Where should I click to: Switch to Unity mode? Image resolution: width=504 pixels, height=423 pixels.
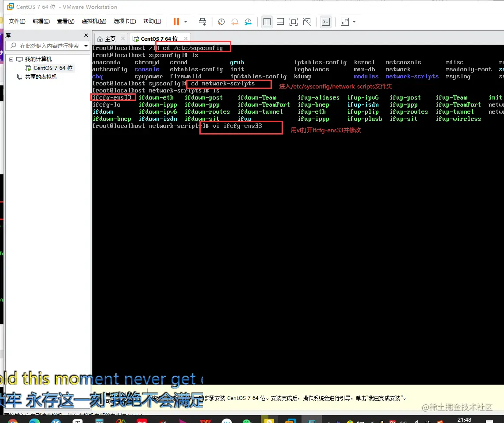click(307, 22)
